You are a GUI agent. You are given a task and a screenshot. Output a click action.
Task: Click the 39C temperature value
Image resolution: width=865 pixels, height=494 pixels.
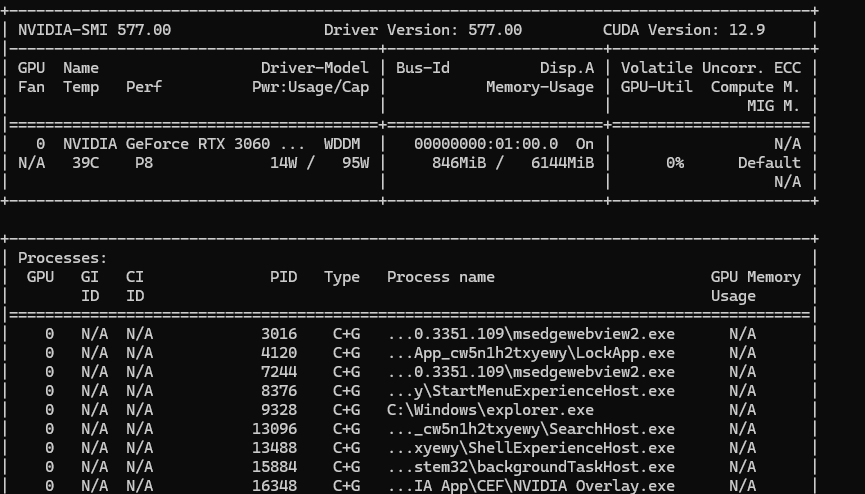86,163
